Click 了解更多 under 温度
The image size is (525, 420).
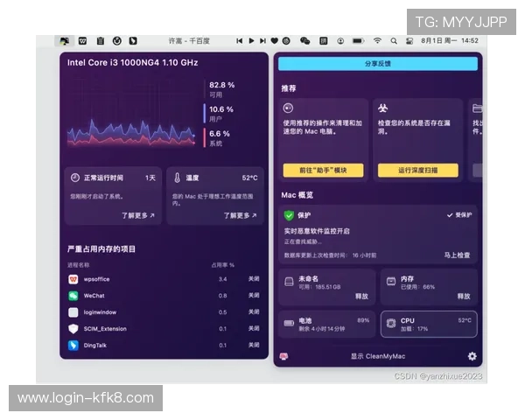pyautogui.click(x=240, y=215)
